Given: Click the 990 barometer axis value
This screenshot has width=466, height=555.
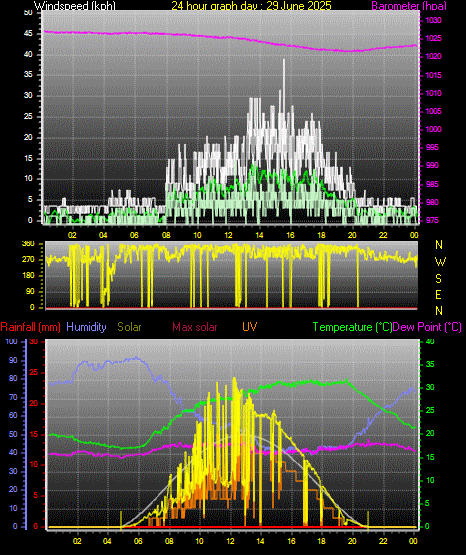Looking at the screenshot, I should click(432, 165).
